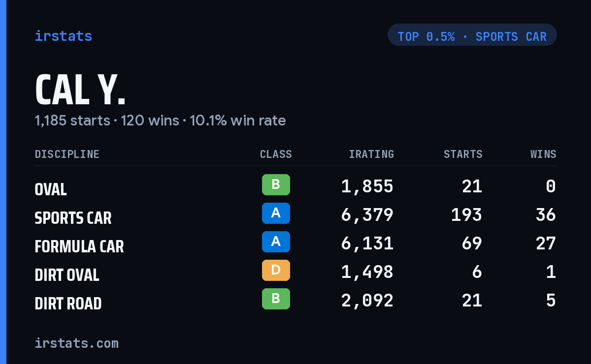Viewport: 591px width, 364px height.
Task: Open the irstats.com footer link
Action: [x=76, y=343]
